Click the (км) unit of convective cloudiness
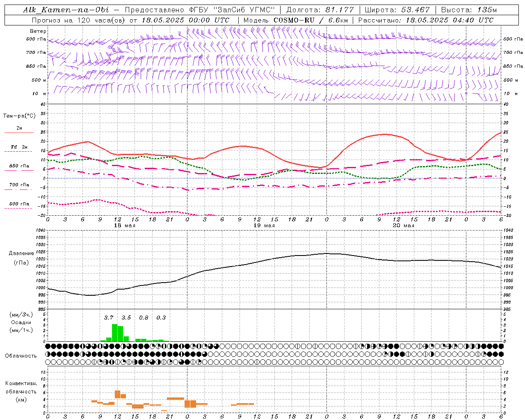This screenshot has width=525, height=420. tap(21, 399)
